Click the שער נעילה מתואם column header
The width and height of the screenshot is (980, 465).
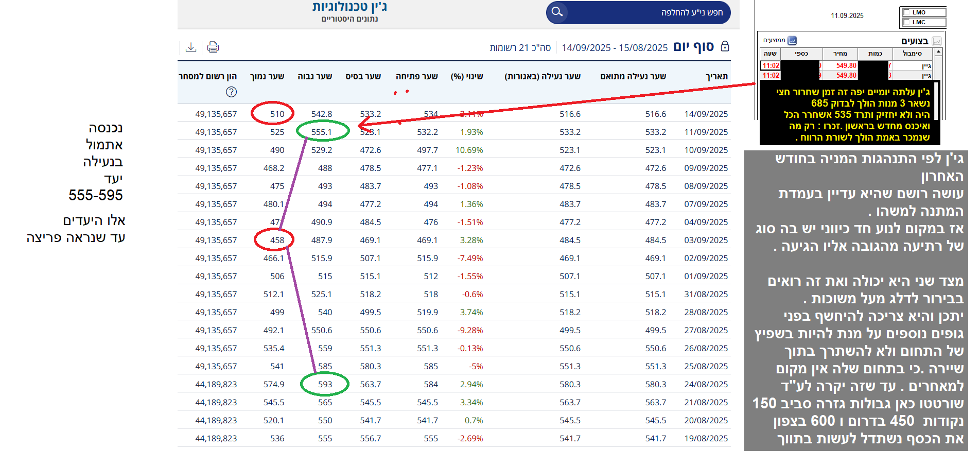tap(633, 76)
